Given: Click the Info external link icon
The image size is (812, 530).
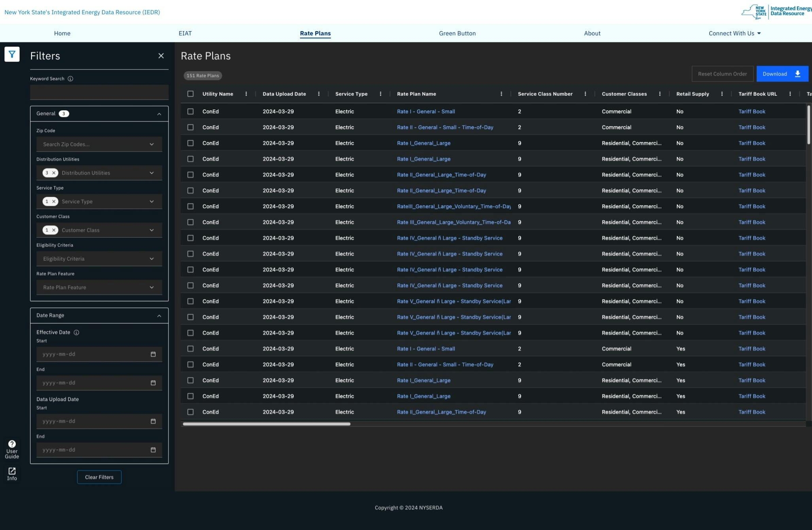Looking at the screenshot, I should coord(12,471).
